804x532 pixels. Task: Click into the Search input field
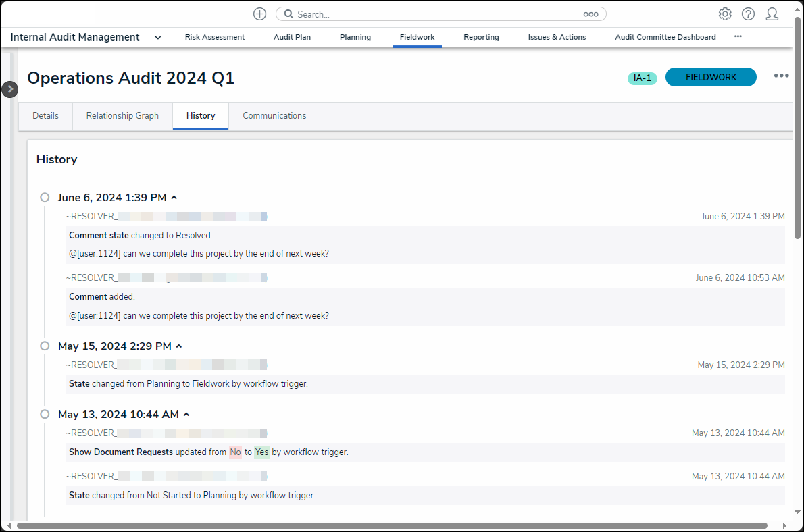[x=432, y=14]
